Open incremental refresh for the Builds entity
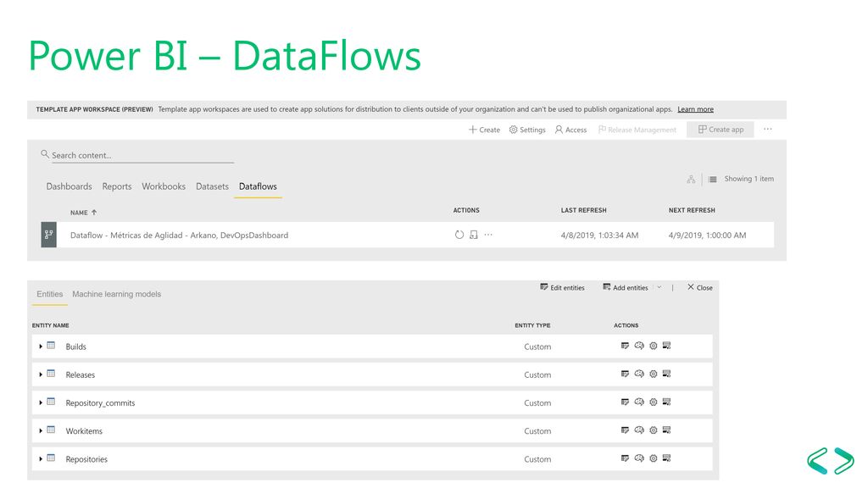The image size is (868, 488). click(x=667, y=346)
